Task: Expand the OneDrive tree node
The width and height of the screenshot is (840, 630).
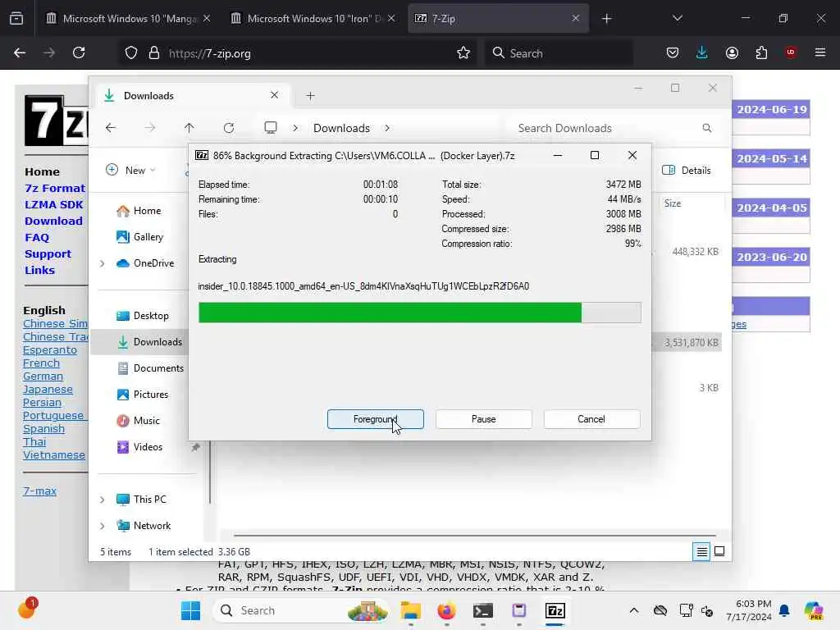Action: [103, 263]
